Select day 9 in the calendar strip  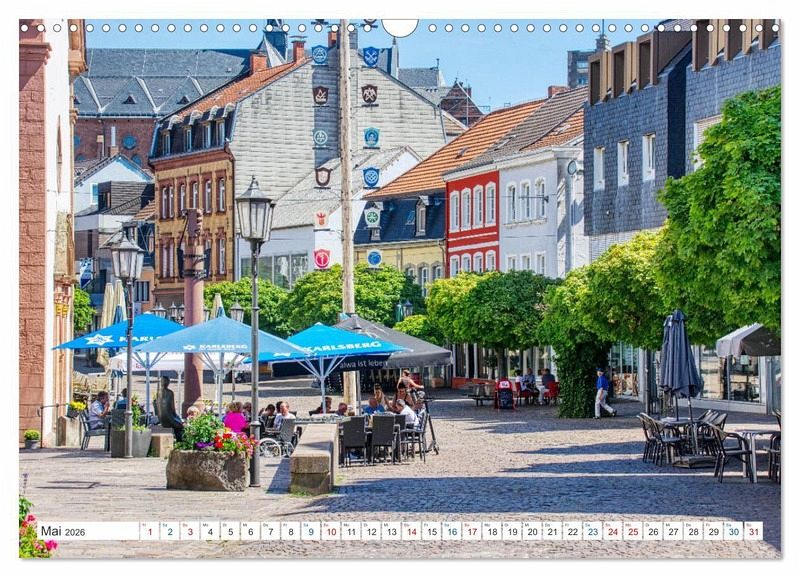[311, 531]
